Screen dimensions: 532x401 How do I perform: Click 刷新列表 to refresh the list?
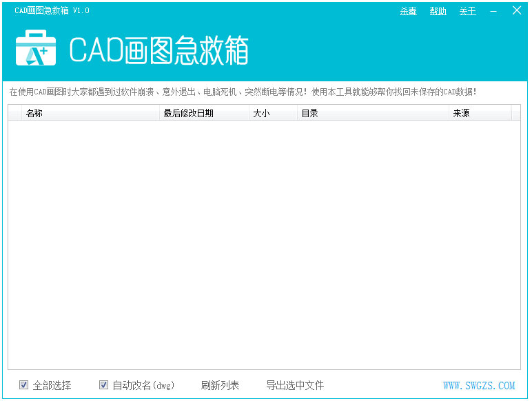(x=221, y=385)
